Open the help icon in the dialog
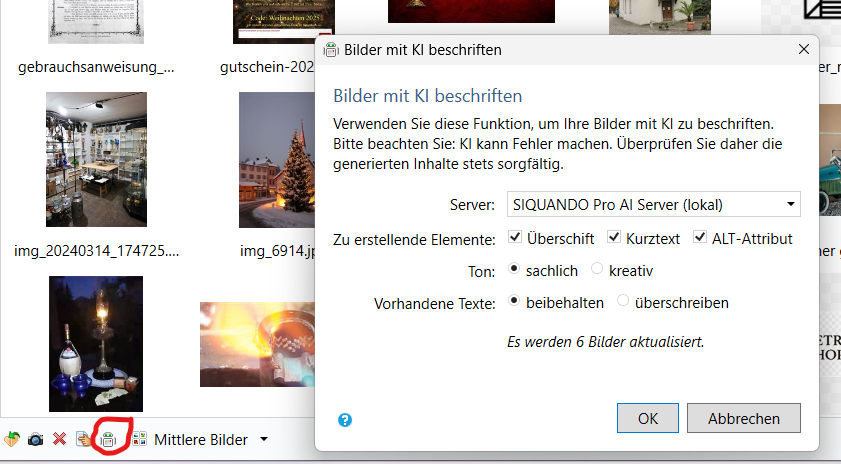This screenshot has width=841, height=464. [345, 420]
